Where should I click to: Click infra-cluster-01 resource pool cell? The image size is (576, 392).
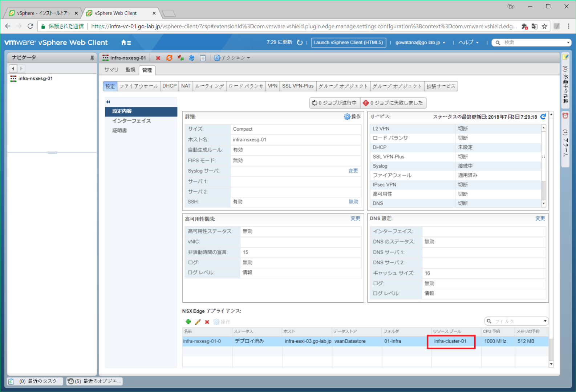(x=450, y=341)
